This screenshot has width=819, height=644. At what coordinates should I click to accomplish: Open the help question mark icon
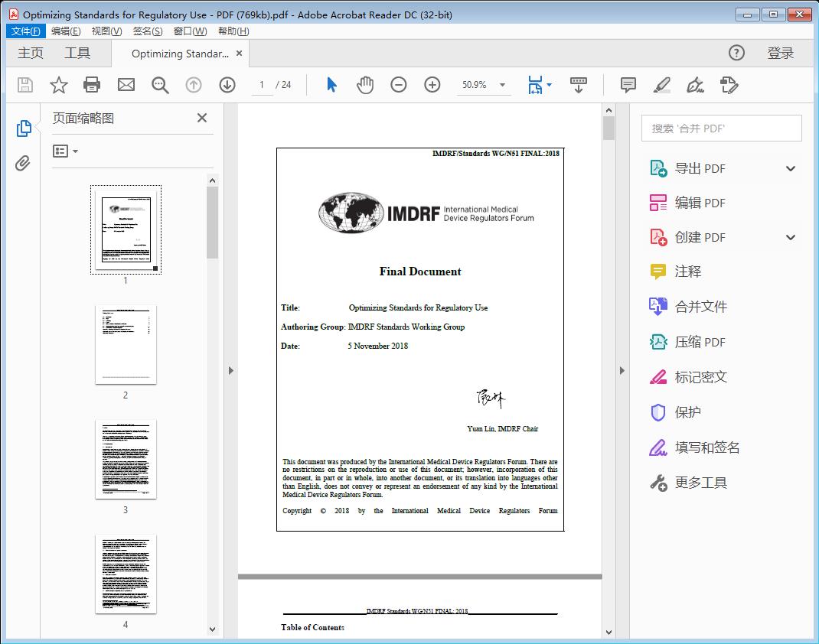[x=736, y=53]
